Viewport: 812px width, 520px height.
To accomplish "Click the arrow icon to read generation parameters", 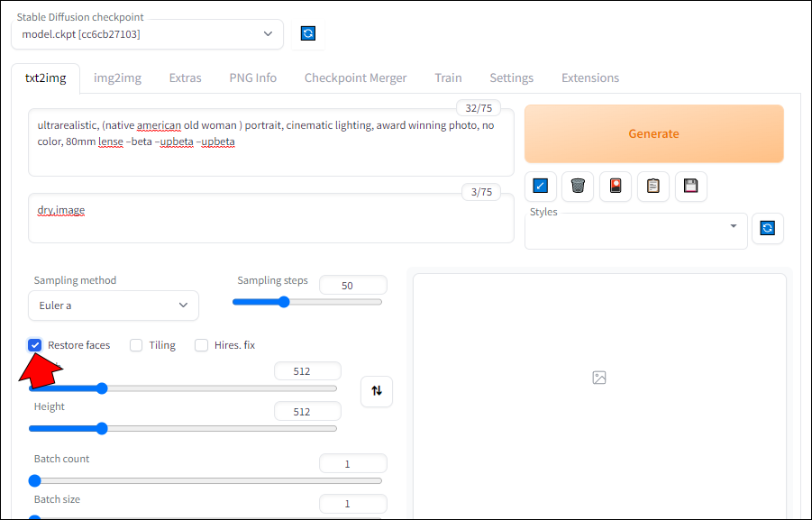I will [540, 187].
